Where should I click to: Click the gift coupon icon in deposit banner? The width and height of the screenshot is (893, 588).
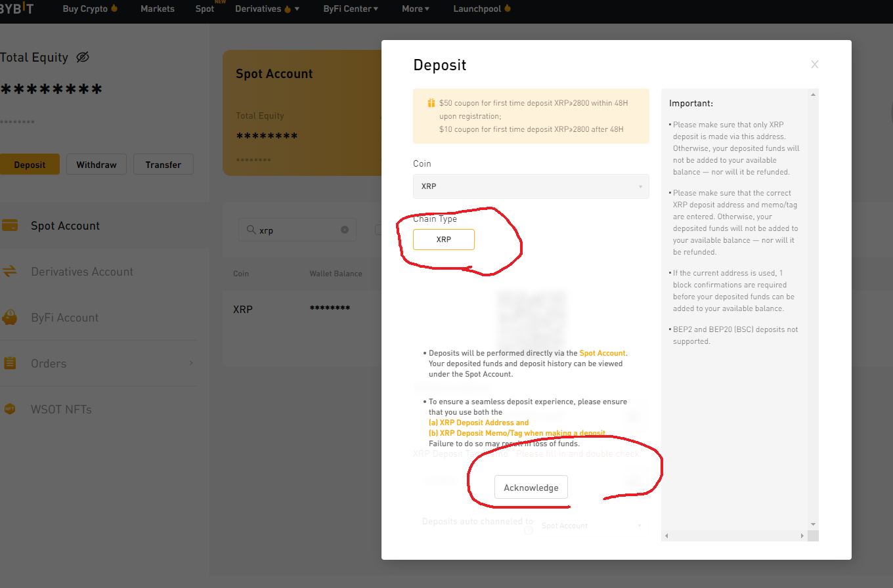[431, 103]
